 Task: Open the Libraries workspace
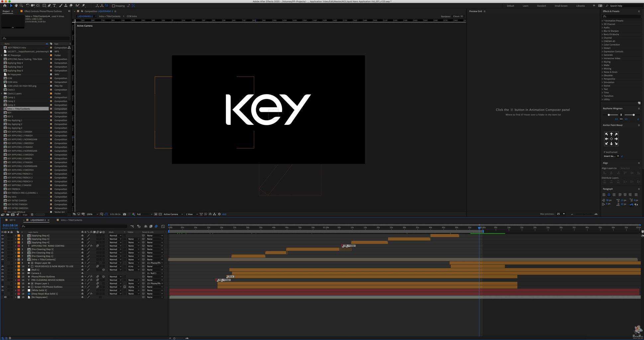(x=581, y=6)
